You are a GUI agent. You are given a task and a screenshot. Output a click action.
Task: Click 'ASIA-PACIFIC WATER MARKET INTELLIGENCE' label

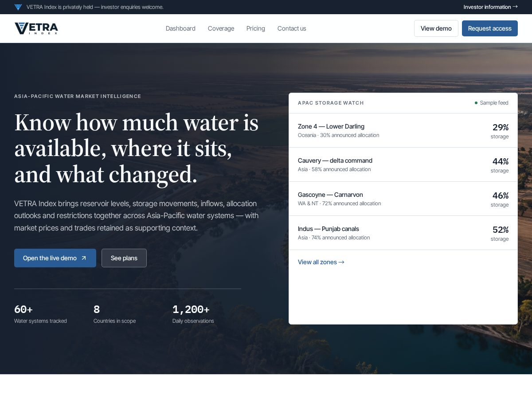78,96
